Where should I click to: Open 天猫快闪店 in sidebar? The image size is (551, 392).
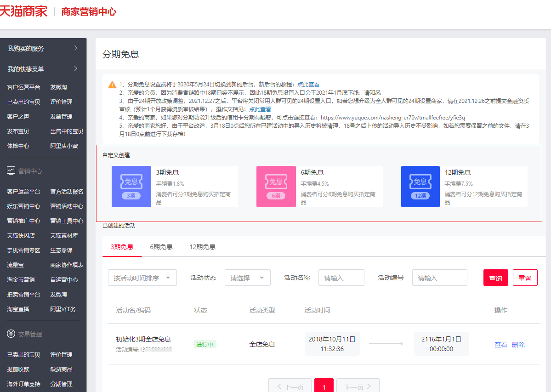pos(21,236)
